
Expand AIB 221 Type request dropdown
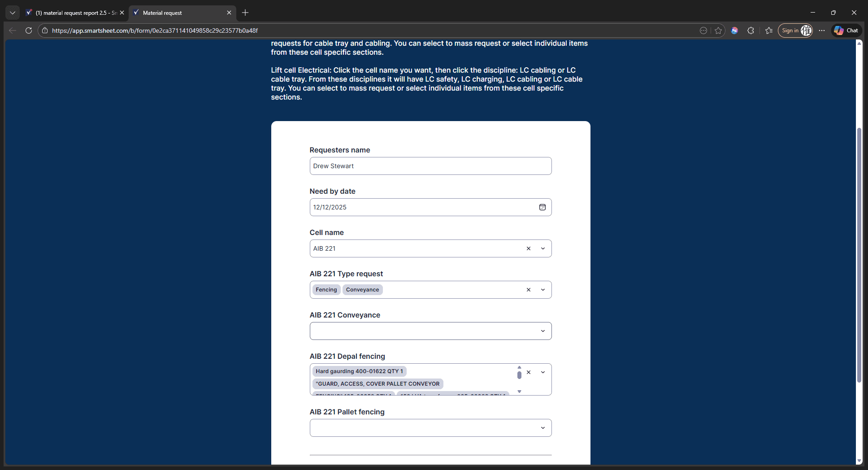(543, 290)
